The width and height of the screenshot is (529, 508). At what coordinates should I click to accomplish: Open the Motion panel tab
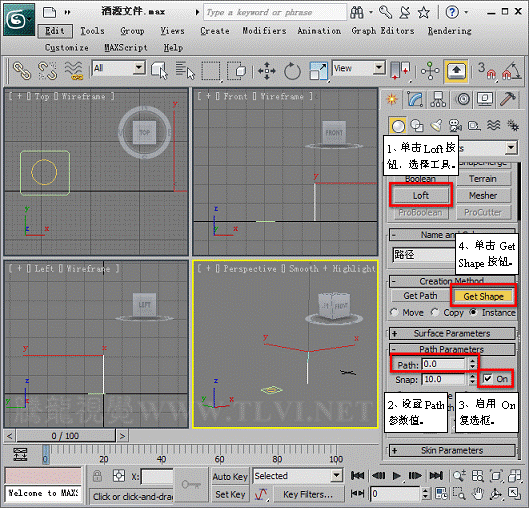click(463, 99)
